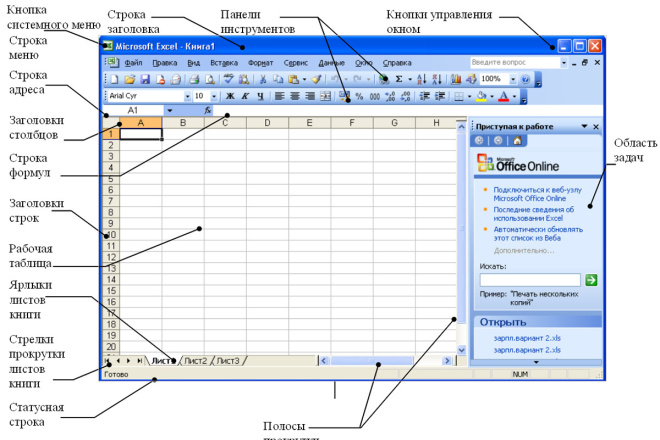Expand the AutoSum functions arrow
The image size is (660, 440).
(x=410, y=79)
